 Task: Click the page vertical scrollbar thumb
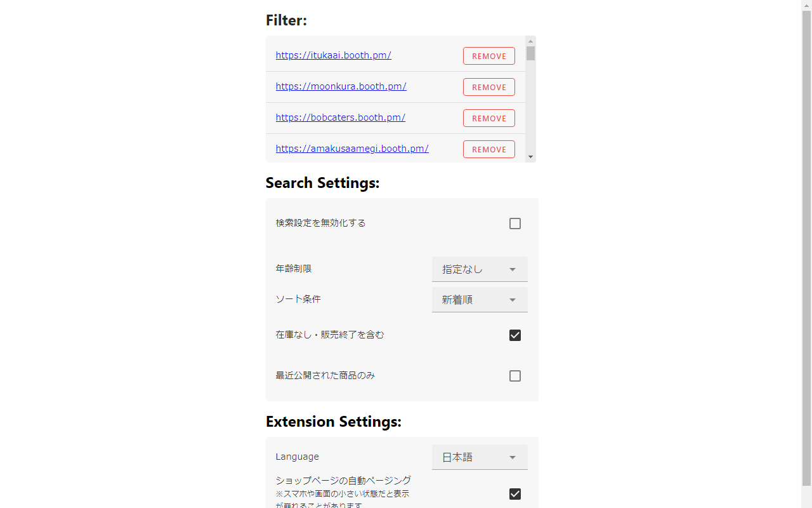tap(806, 248)
